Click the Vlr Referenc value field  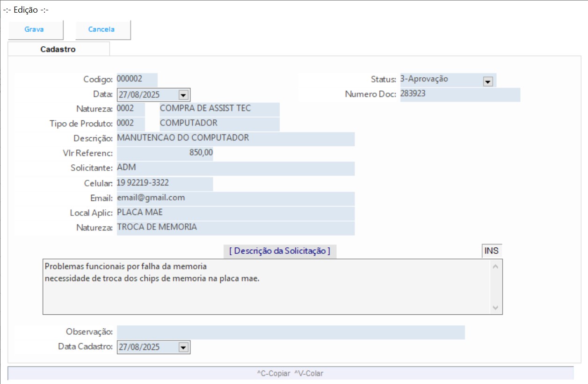point(165,153)
